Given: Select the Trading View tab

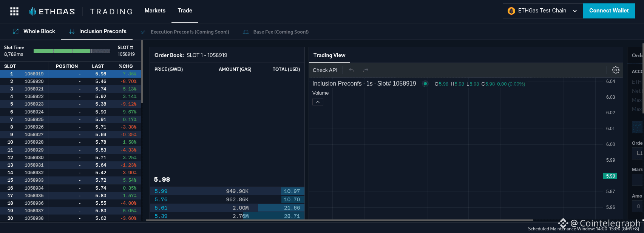Looking at the screenshot, I should (329, 55).
